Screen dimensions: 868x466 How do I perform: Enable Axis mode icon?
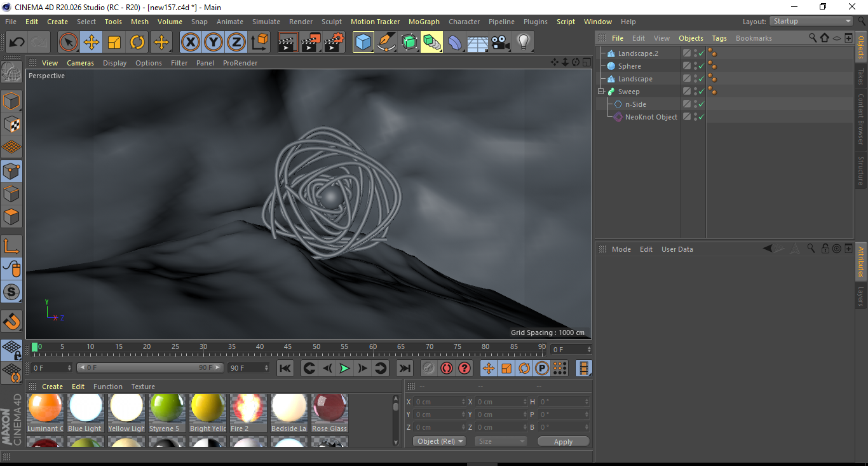(x=11, y=246)
